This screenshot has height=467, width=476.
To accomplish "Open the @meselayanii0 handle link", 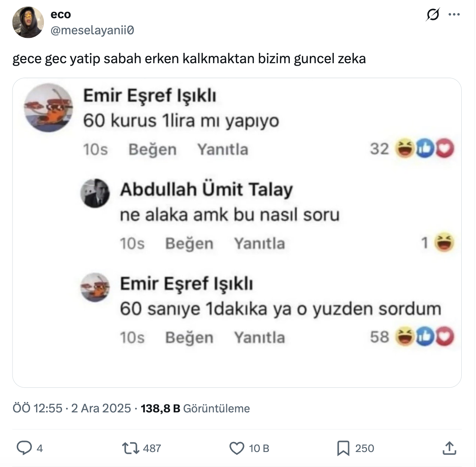I will click(x=93, y=31).
